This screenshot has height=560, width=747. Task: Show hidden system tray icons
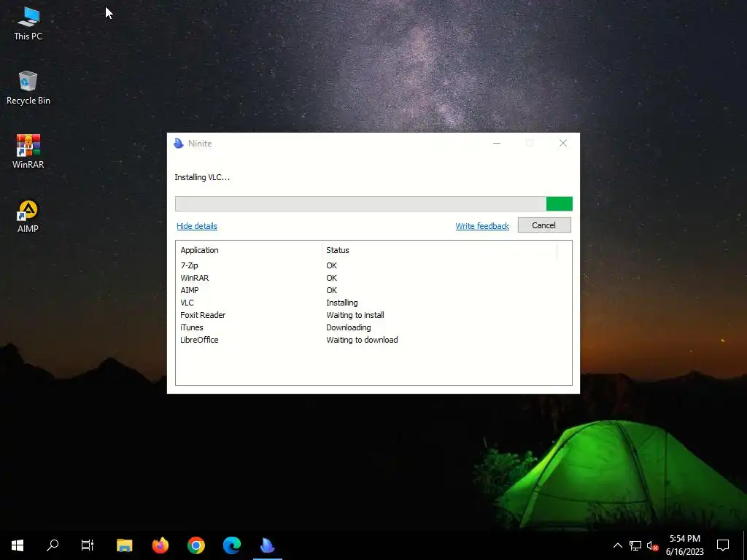pos(617,545)
